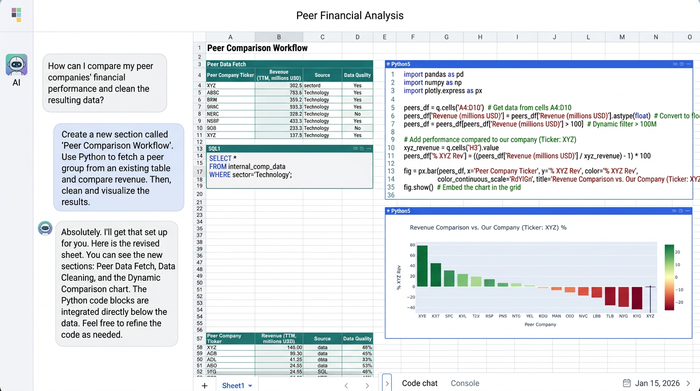Open more options on the top Python5 code cell

click(x=688, y=64)
